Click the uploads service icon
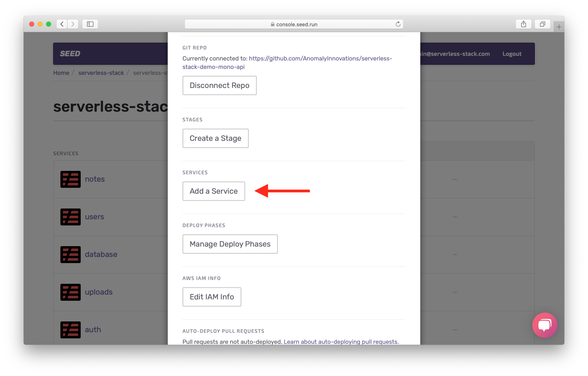The height and width of the screenshot is (376, 588). tap(70, 292)
